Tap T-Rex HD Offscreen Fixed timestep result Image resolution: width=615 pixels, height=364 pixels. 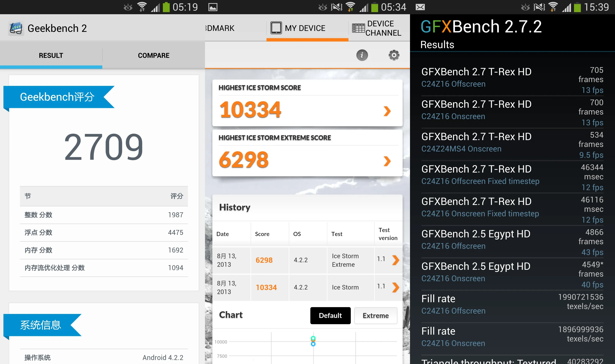coord(512,177)
